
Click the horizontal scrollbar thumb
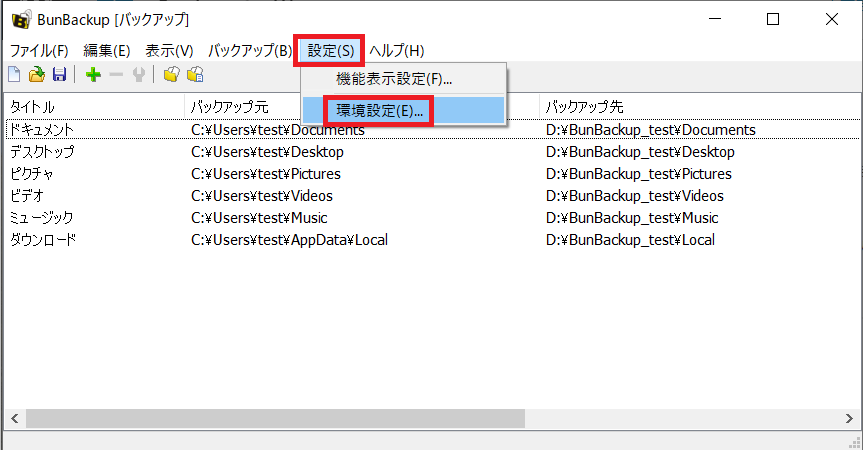275,419
